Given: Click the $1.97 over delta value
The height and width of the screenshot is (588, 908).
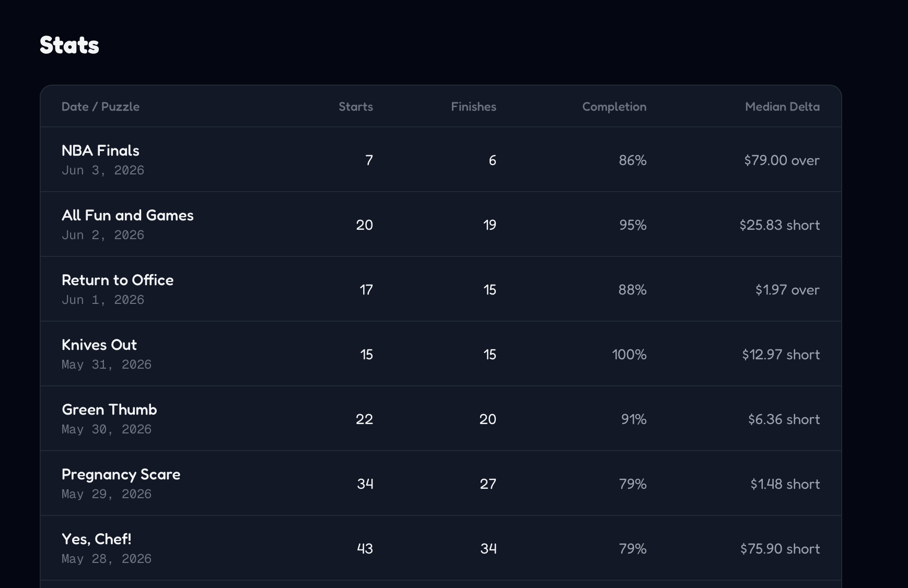Looking at the screenshot, I should pyautogui.click(x=787, y=290).
